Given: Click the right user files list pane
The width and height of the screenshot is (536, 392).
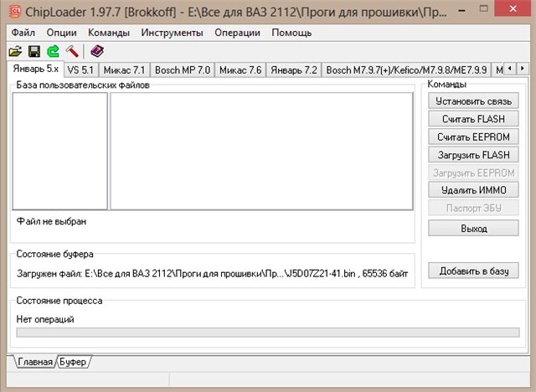Looking at the screenshot, I should (x=261, y=151).
